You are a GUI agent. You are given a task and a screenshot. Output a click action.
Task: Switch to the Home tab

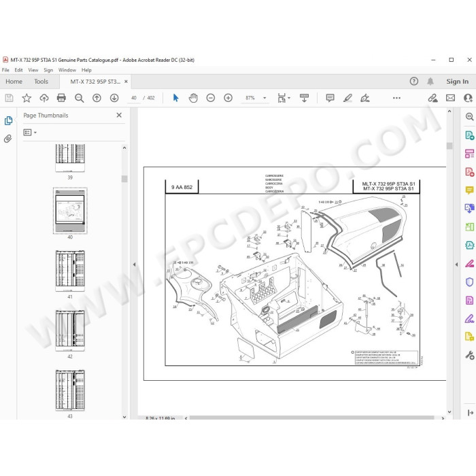(14, 82)
